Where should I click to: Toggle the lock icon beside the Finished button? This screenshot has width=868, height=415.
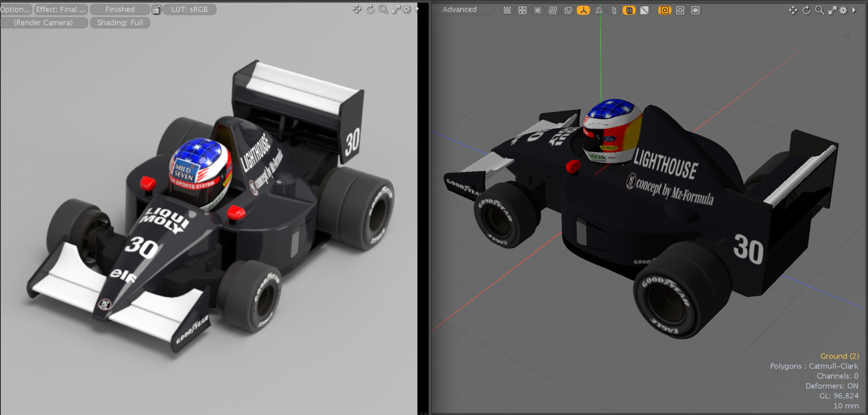[x=156, y=9]
